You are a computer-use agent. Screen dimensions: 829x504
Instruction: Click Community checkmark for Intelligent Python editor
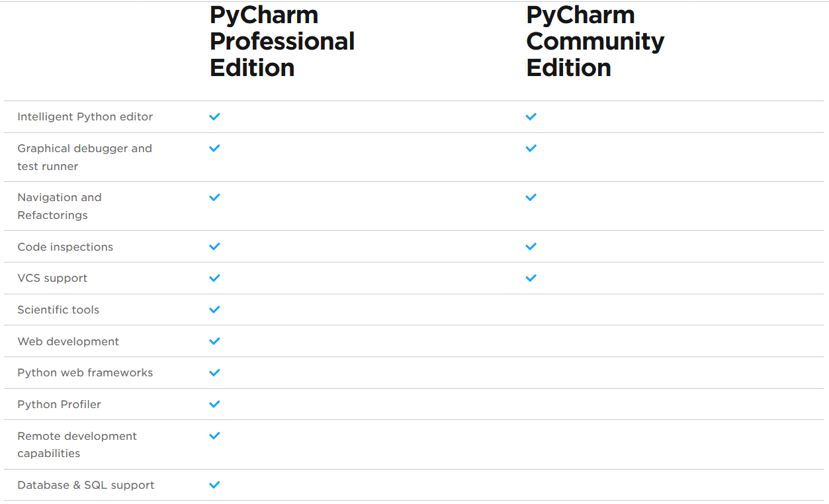click(x=531, y=116)
